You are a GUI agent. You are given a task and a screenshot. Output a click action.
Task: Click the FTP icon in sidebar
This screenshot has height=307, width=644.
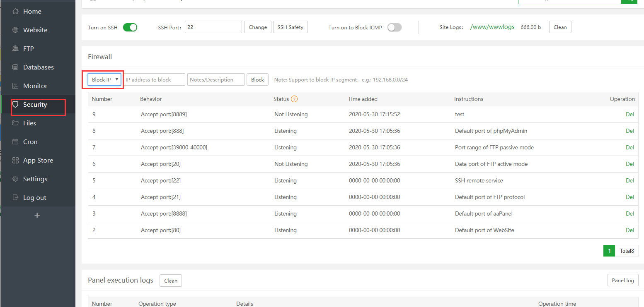(15, 49)
